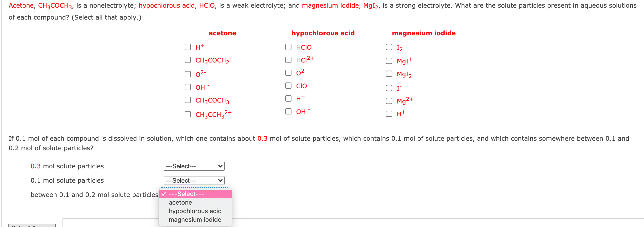644x227 pixels.
Task: Choose acetone from the open dropdown list
Action: tap(180, 202)
